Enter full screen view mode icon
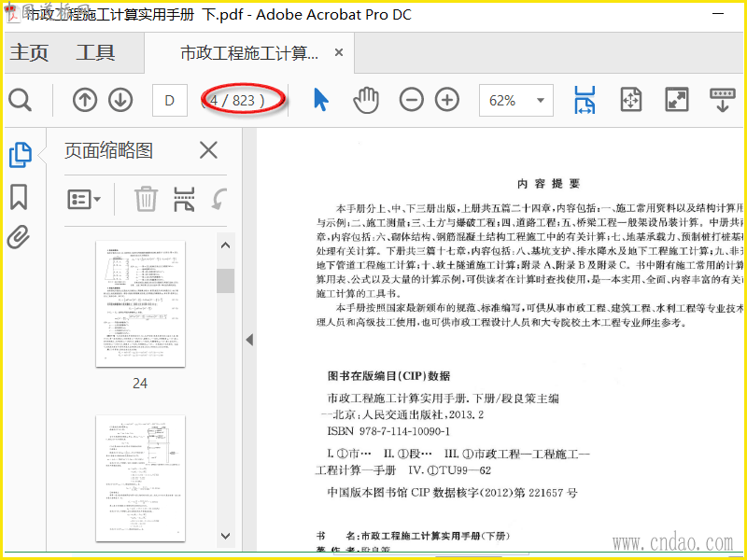This screenshot has height=560, width=747. [676, 100]
